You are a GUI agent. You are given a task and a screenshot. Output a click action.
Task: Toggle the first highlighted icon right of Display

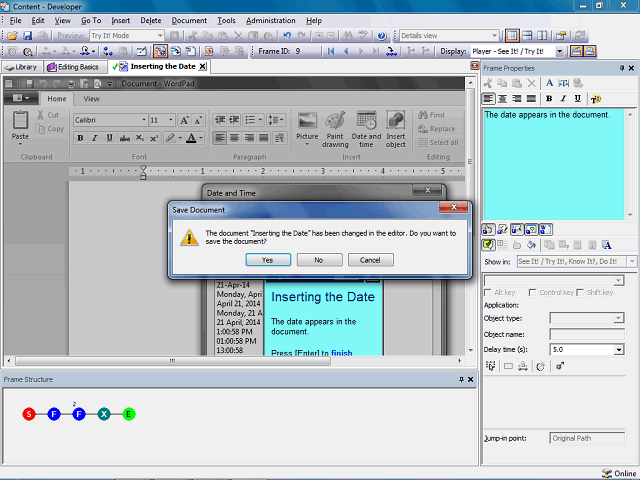point(576,51)
